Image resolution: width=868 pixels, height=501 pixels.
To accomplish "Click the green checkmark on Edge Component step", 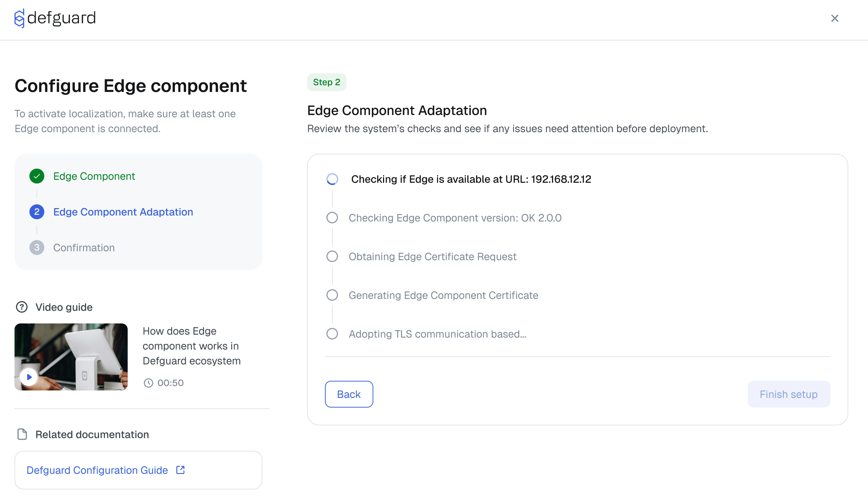I will (x=36, y=176).
